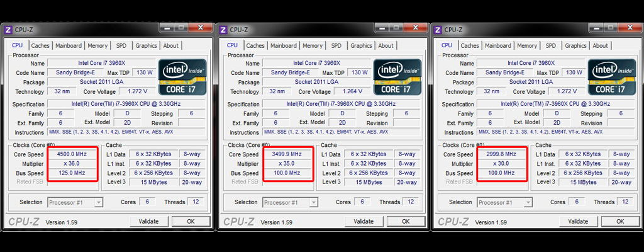Select SPD tab in left CPU-Z window

(x=121, y=46)
